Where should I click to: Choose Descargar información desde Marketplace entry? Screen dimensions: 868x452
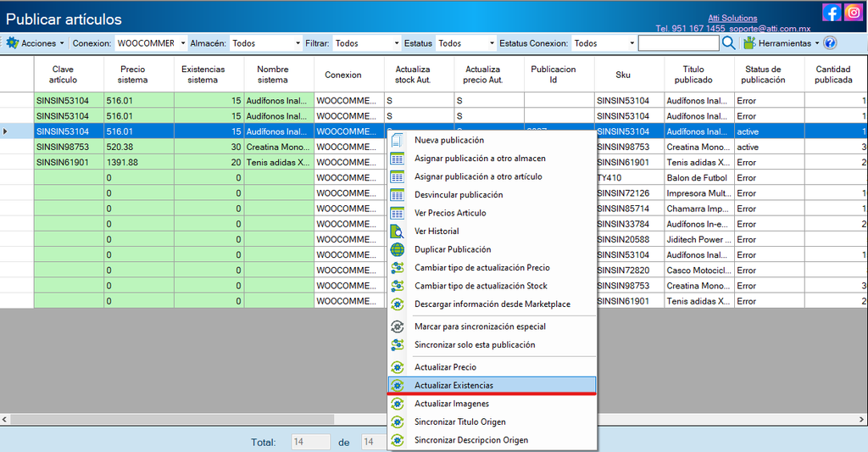click(x=492, y=304)
